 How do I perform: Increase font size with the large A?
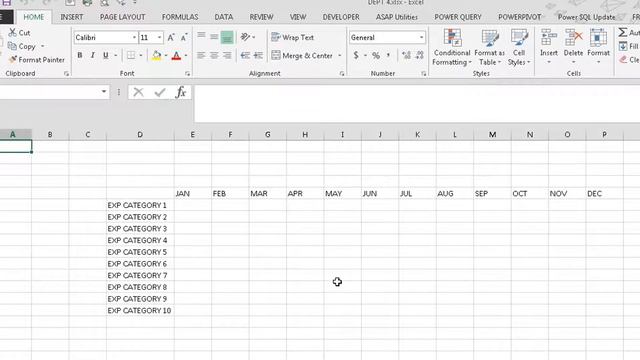[171, 38]
